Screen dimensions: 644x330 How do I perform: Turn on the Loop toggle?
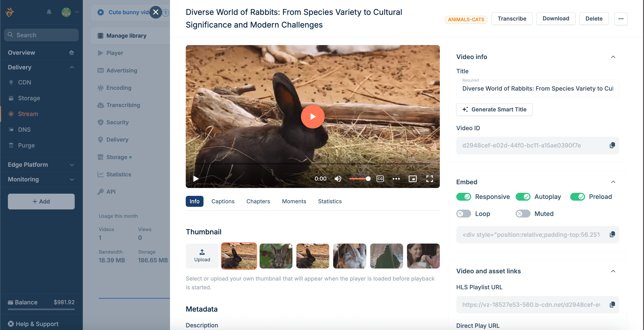tap(464, 214)
